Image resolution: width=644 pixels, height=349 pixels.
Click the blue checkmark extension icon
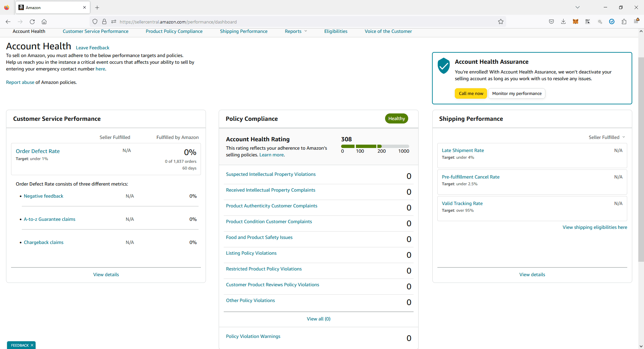point(612,22)
